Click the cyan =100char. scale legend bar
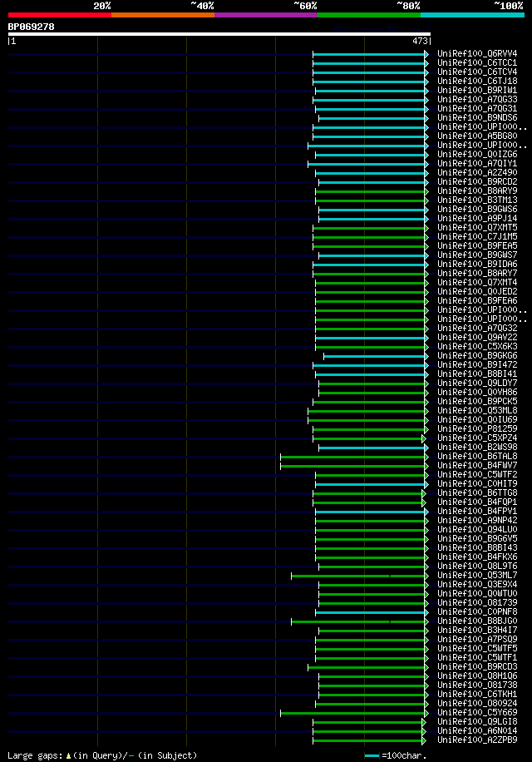Screen dimensions: 532x762 372,755
